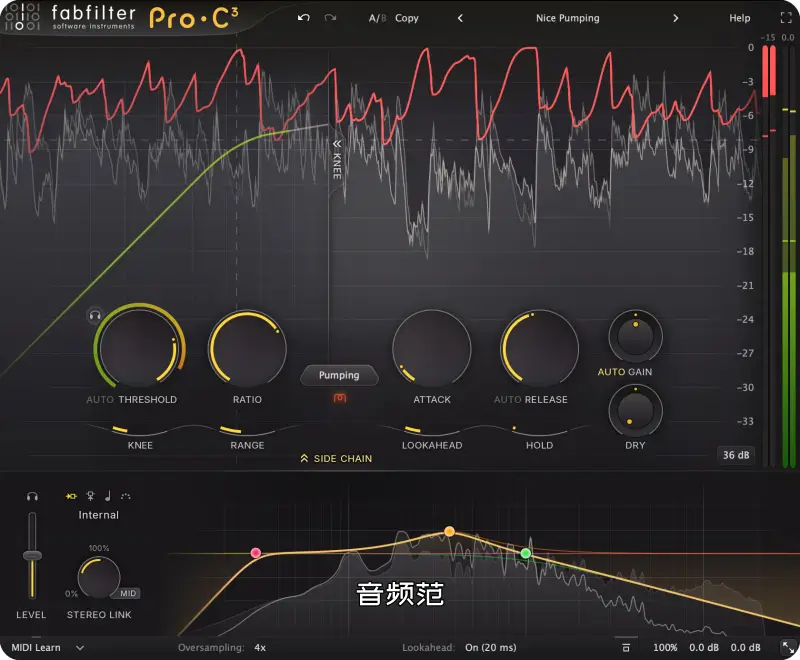Image resolution: width=800 pixels, height=660 pixels.
Task: Click Copy to copy A/B state
Action: 407,18
